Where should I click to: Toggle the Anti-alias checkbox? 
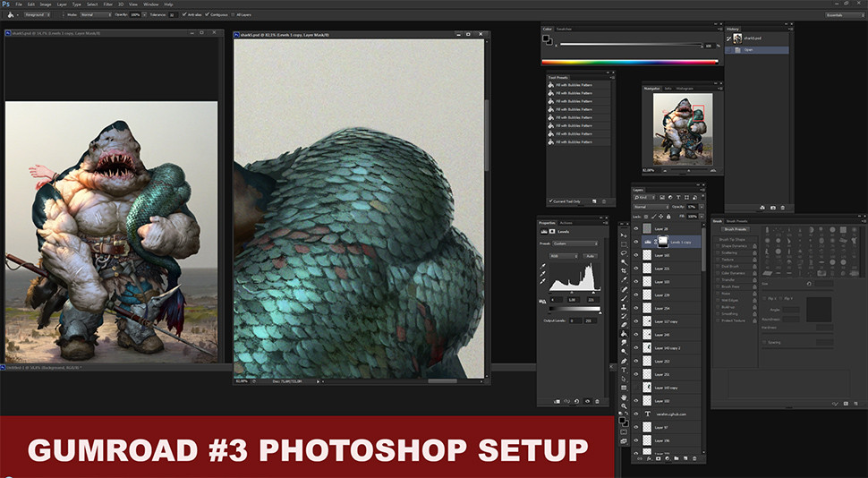(x=184, y=15)
